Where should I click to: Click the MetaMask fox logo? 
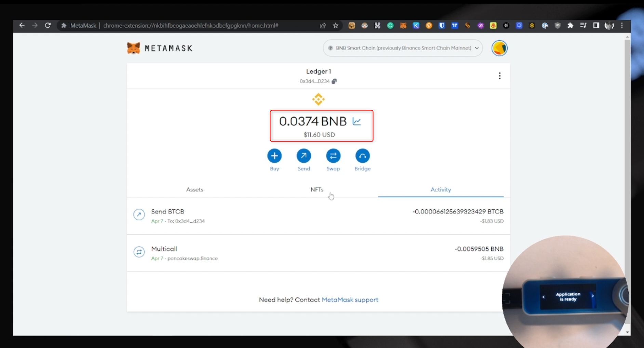(133, 48)
